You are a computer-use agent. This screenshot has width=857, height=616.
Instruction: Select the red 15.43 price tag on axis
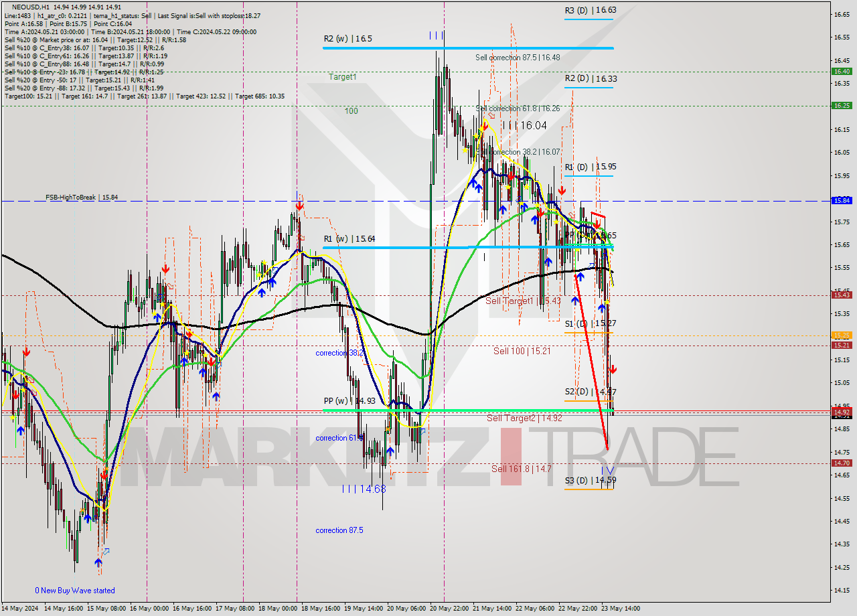[842, 295]
